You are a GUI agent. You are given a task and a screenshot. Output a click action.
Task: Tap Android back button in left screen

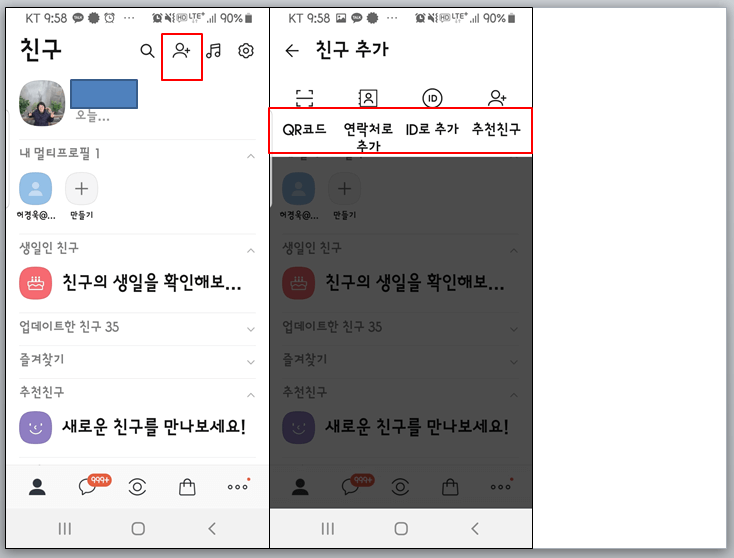click(212, 529)
